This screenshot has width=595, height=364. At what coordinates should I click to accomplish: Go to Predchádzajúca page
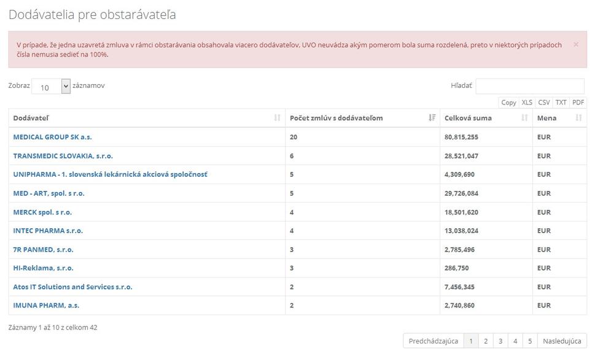coord(434,341)
